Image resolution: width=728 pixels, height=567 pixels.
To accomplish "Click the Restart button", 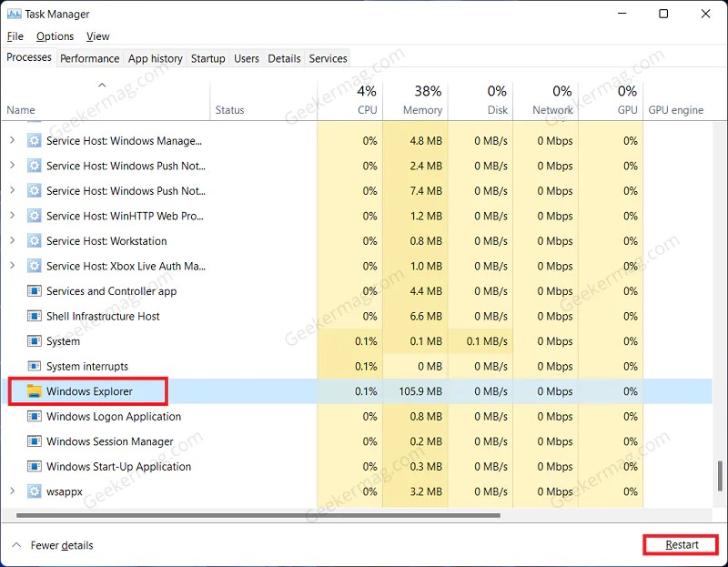I will pos(681,544).
